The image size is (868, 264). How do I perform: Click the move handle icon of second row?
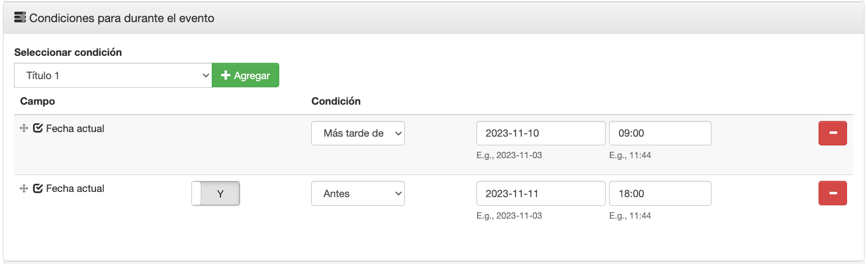pos(24,188)
